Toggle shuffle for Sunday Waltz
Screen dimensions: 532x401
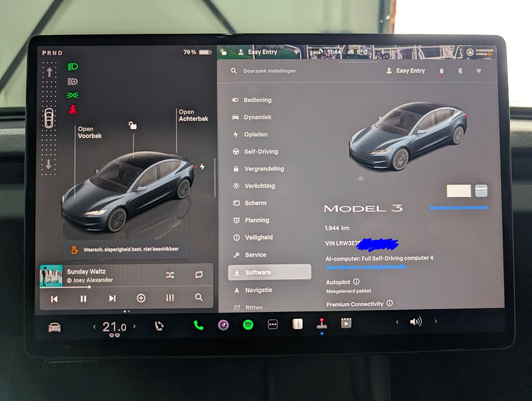pos(170,275)
